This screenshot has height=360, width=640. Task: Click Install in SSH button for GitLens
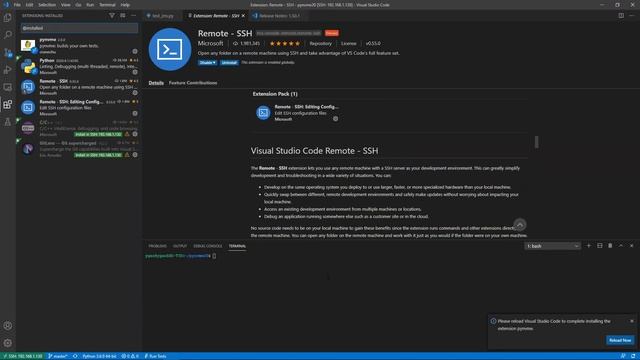98,155
